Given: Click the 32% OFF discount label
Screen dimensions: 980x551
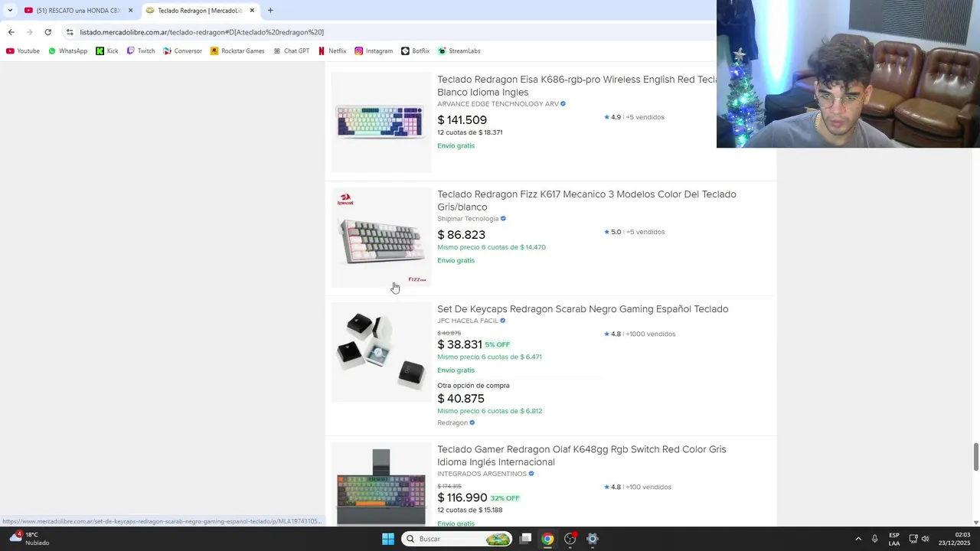Looking at the screenshot, I should [x=505, y=498].
